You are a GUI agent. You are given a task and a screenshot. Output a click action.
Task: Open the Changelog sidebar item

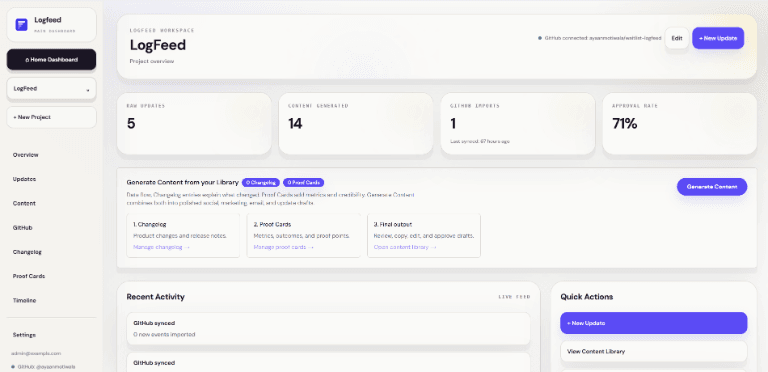27,252
